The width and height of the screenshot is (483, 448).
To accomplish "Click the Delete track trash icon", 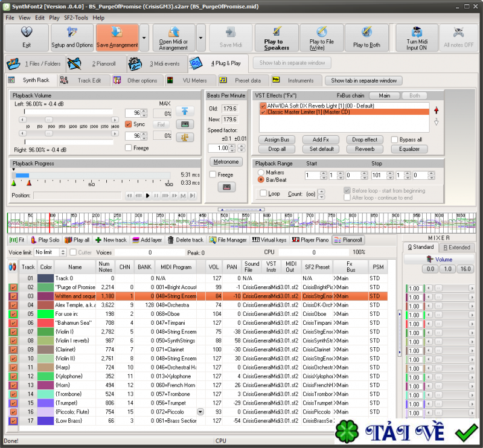I will click(x=171, y=240).
